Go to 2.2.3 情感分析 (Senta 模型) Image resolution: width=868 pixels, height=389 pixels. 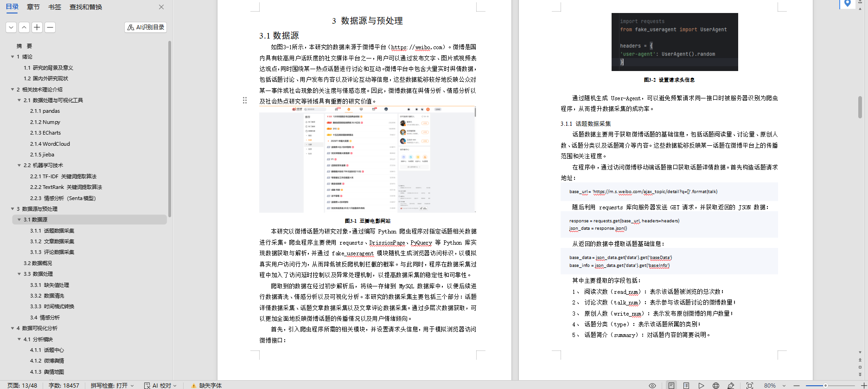pos(63,198)
